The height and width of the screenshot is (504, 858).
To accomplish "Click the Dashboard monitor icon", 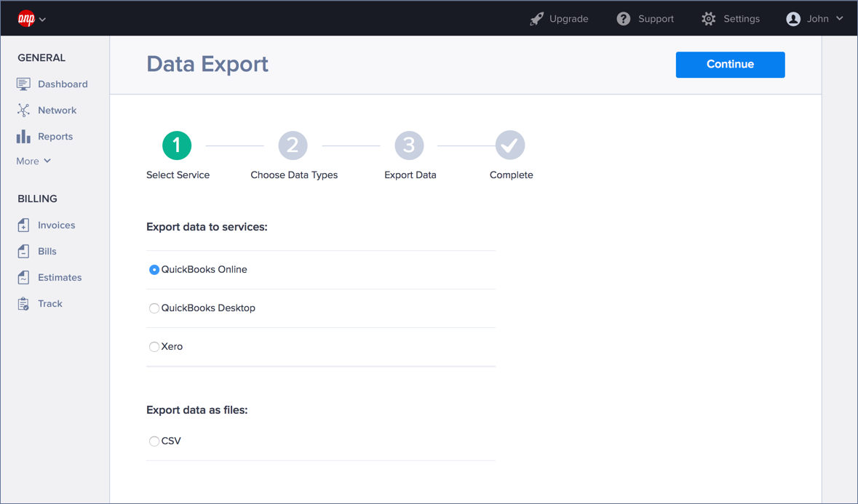I will click(23, 84).
